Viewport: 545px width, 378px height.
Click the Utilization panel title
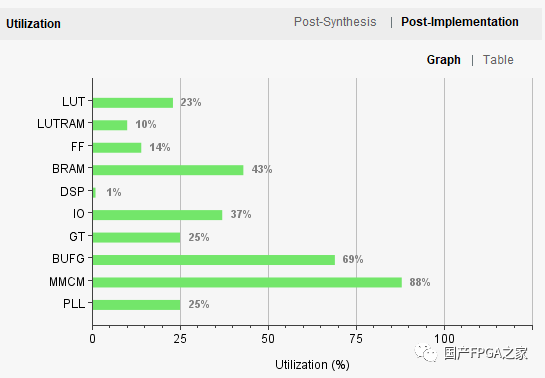[x=33, y=24]
